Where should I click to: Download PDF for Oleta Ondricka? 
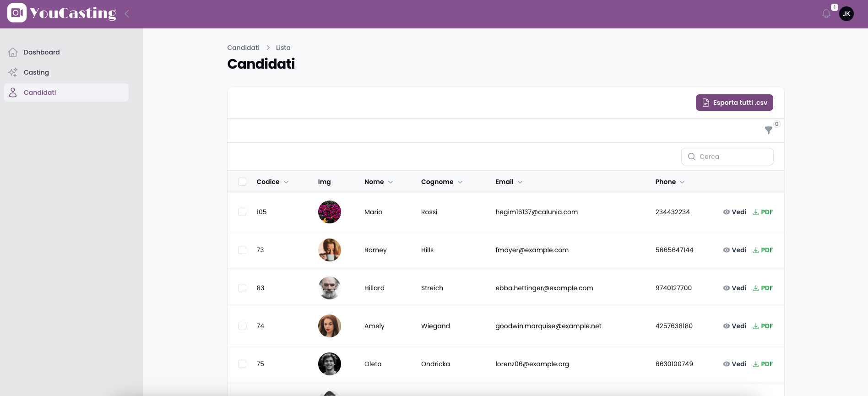point(763,364)
